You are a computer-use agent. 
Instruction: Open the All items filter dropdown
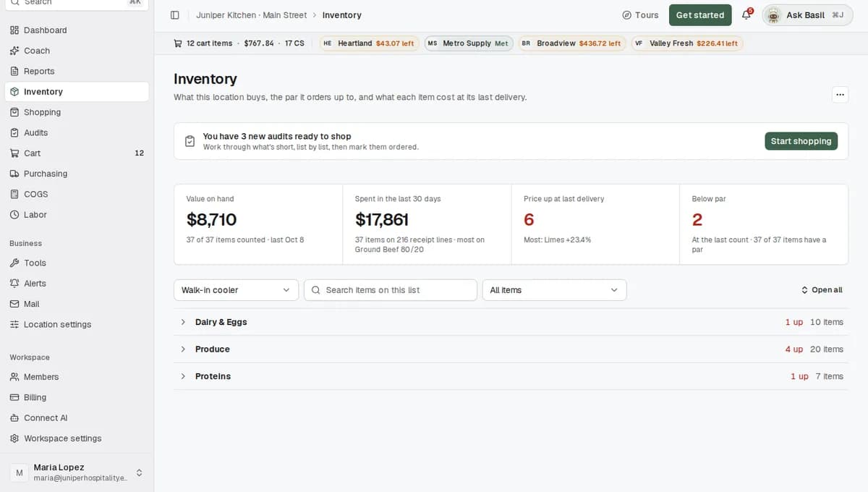pyautogui.click(x=554, y=290)
